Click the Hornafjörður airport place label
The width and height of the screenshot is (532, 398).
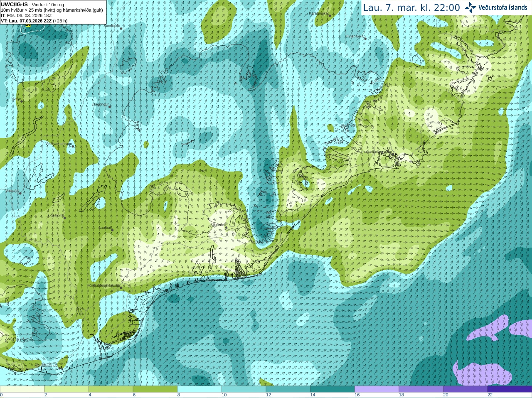(x=374, y=152)
